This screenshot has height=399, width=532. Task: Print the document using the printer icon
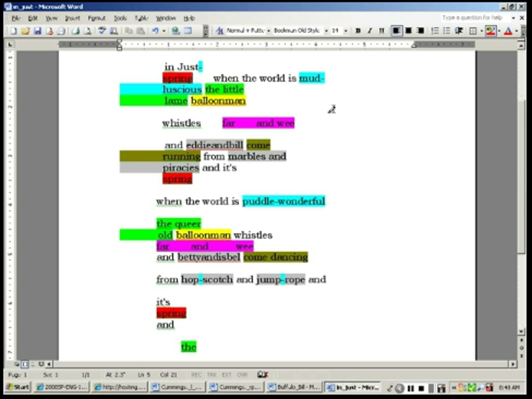(x=76, y=31)
